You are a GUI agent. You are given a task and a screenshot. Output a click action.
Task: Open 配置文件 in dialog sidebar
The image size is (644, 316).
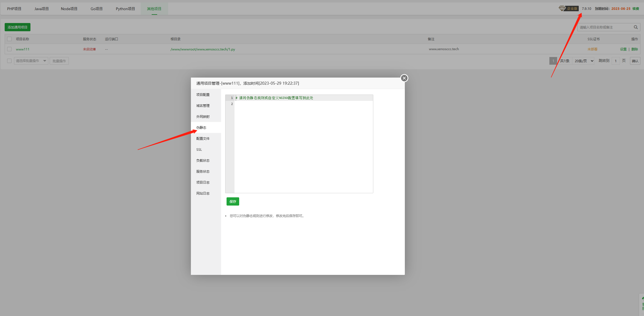point(206,138)
